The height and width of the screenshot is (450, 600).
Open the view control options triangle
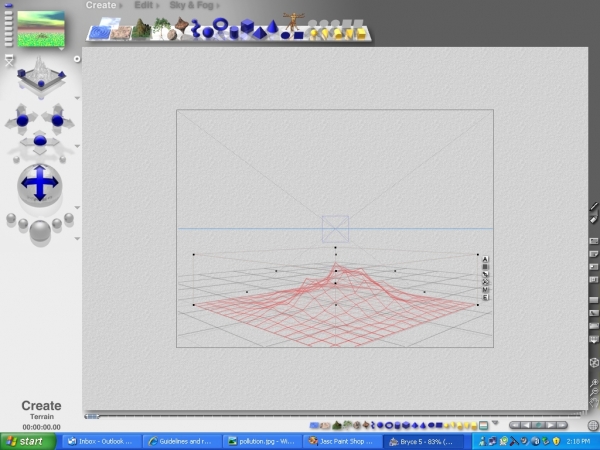(77, 98)
